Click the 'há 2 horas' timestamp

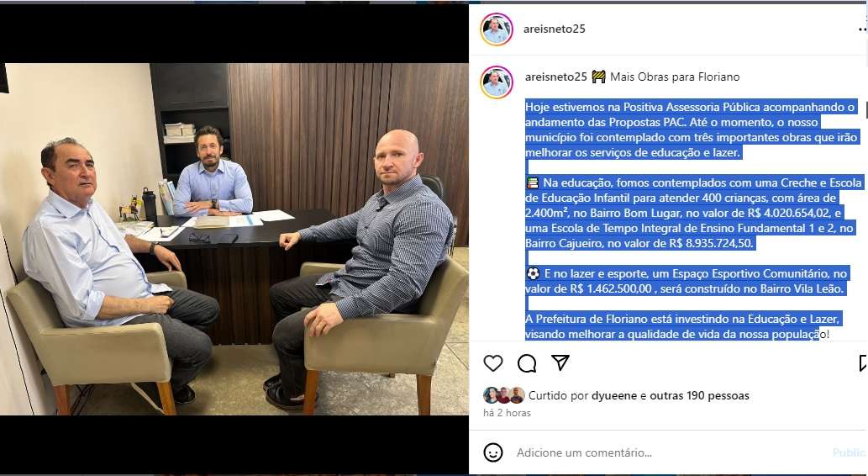click(507, 413)
